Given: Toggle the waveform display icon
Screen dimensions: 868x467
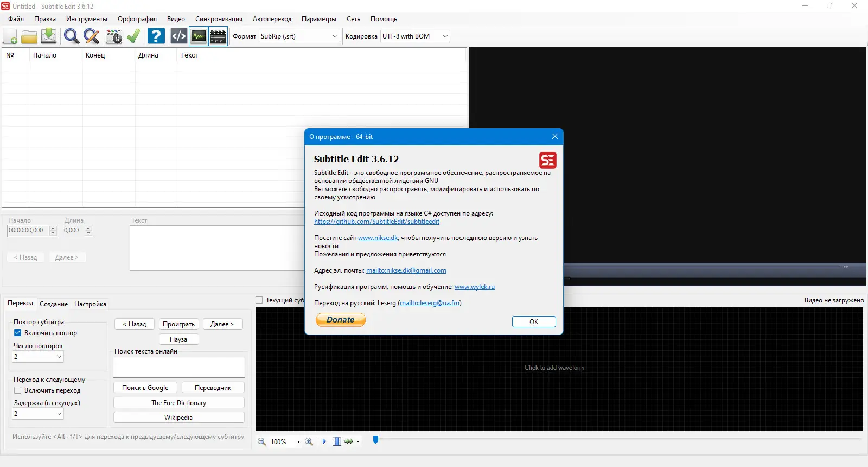Looking at the screenshot, I should pos(199,36).
